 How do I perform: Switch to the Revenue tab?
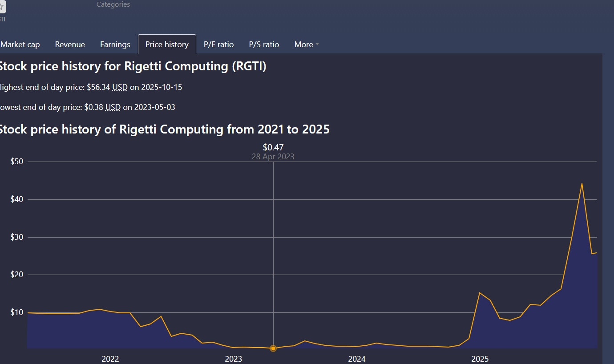coord(70,44)
